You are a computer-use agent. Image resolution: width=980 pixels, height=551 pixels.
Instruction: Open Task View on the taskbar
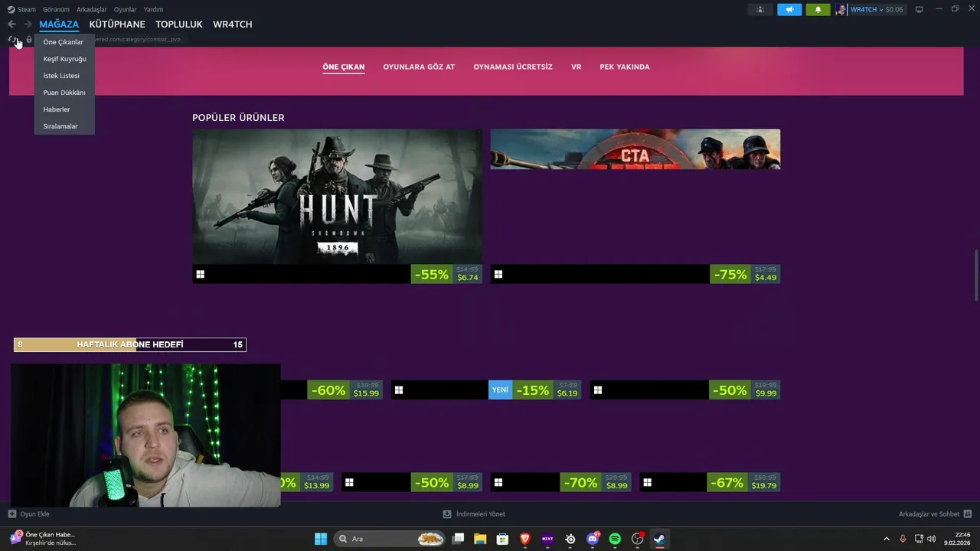[x=458, y=539]
